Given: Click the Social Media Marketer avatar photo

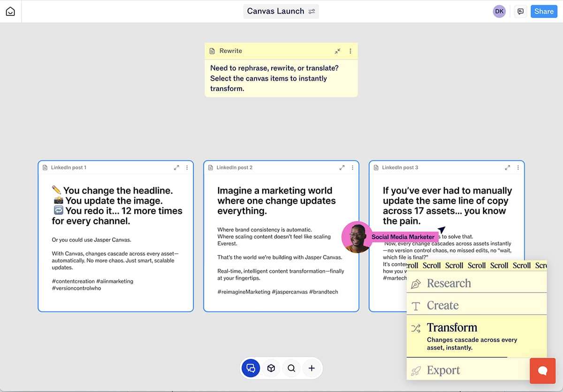Looking at the screenshot, I should point(358,237).
